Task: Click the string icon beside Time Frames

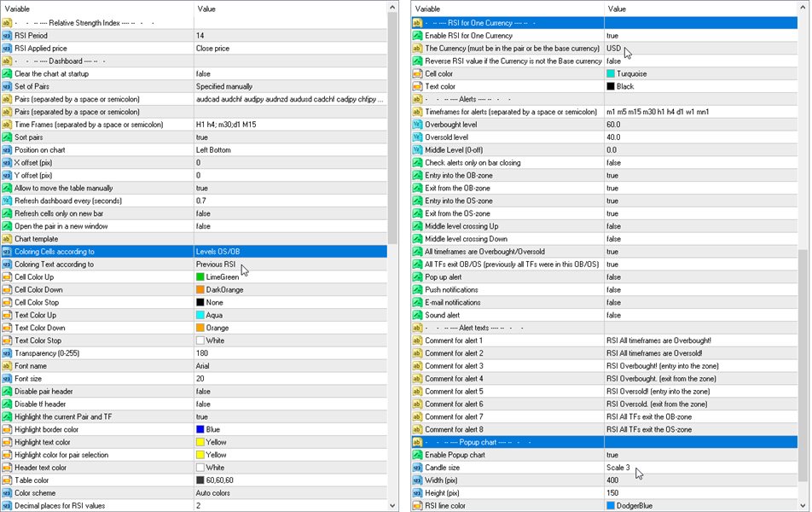Action: (x=7, y=125)
